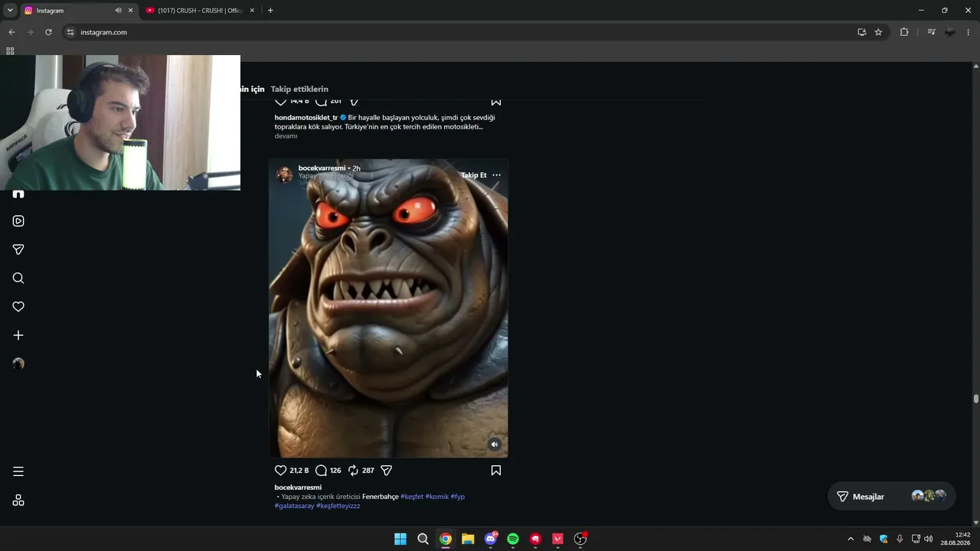
Task: Open the tab search dropdown in Chrome
Action: (10, 11)
